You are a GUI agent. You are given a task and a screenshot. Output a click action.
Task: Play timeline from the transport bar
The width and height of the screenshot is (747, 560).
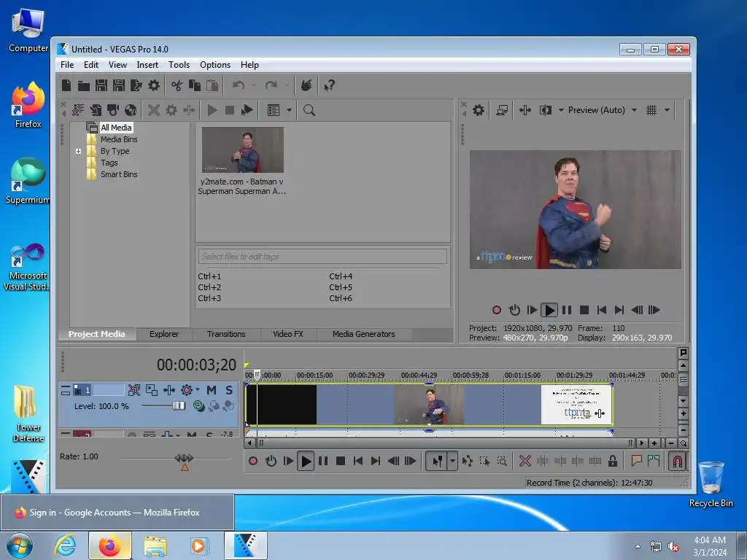pos(306,461)
